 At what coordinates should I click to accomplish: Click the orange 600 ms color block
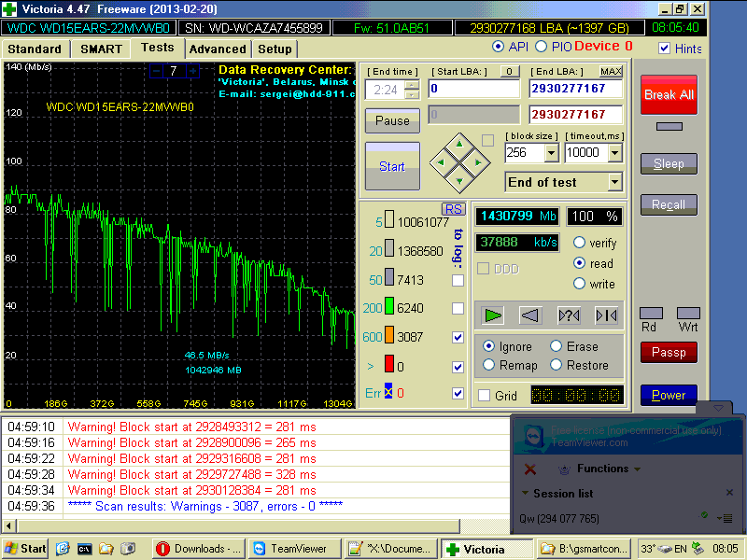pyautogui.click(x=389, y=334)
